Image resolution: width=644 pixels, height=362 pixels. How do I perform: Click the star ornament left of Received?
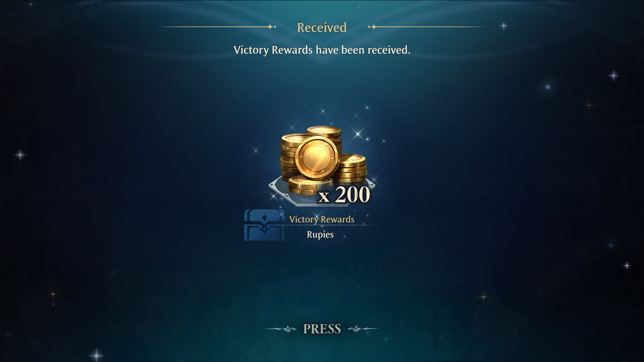pyautogui.click(x=272, y=27)
